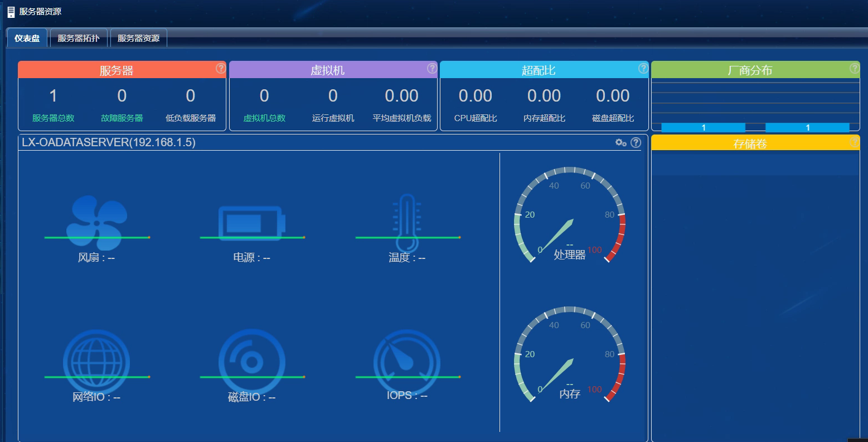Click average VM load value 0.00

click(x=402, y=96)
